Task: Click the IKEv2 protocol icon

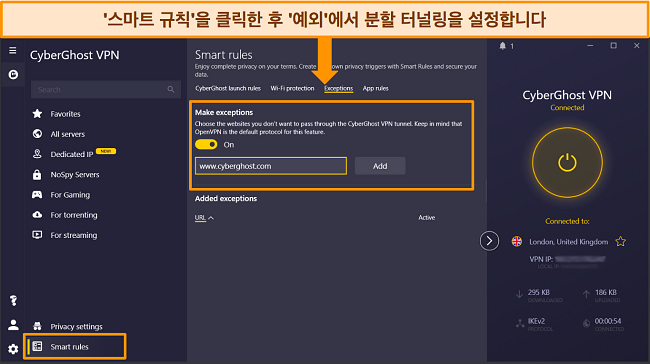Action: click(x=520, y=324)
